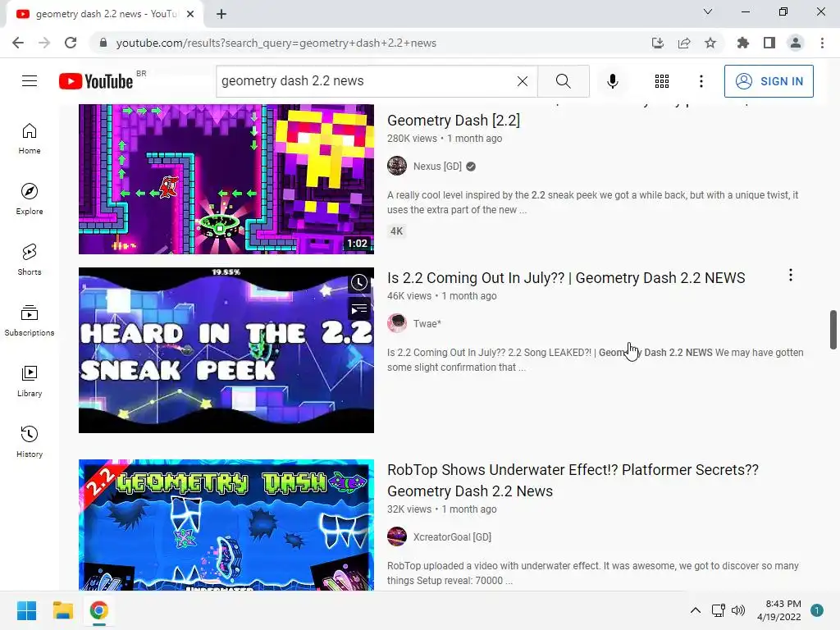This screenshot has height=630, width=840.
Task: Reload the page with the refresh icon
Action: [71, 43]
